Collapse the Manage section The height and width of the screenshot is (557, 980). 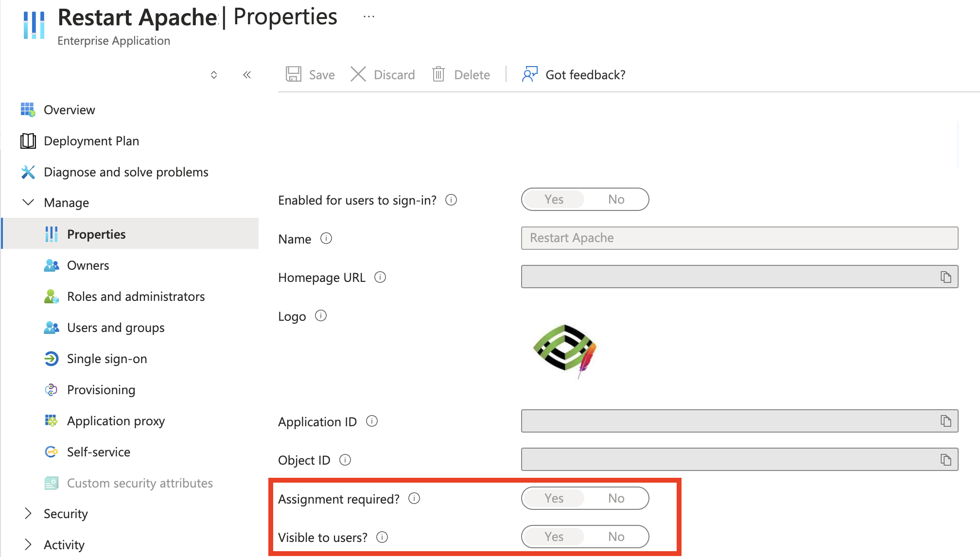click(x=29, y=202)
